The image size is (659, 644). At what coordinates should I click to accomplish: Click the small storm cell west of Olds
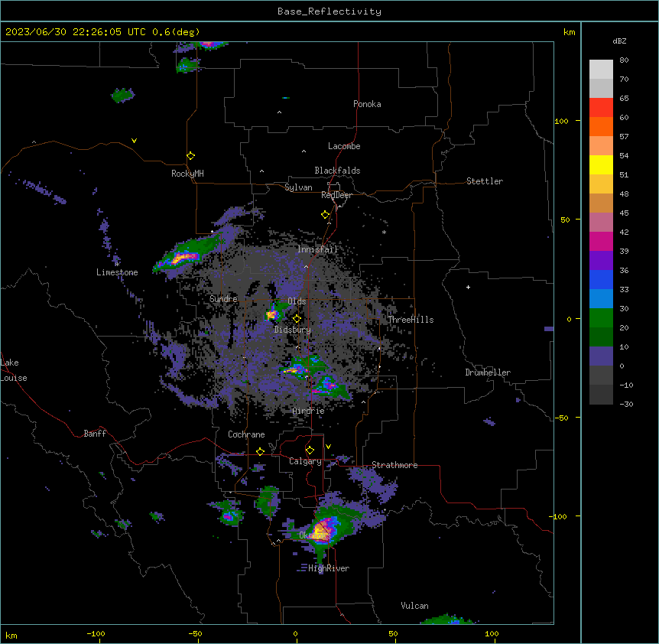272,313
